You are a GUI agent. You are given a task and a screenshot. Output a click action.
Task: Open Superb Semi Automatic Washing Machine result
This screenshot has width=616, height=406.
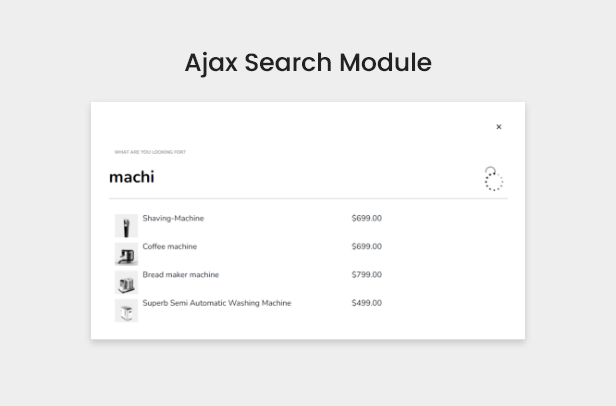(x=217, y=303)
